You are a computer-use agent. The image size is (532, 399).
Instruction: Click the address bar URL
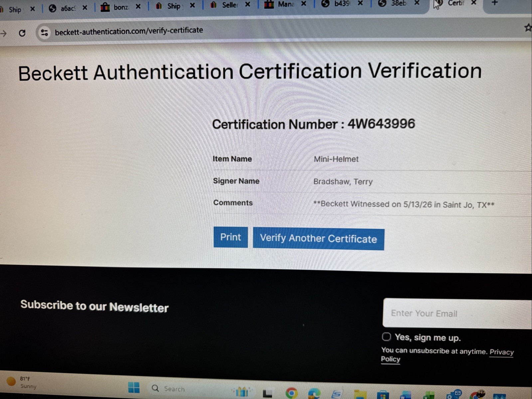(x=129, y=31)
